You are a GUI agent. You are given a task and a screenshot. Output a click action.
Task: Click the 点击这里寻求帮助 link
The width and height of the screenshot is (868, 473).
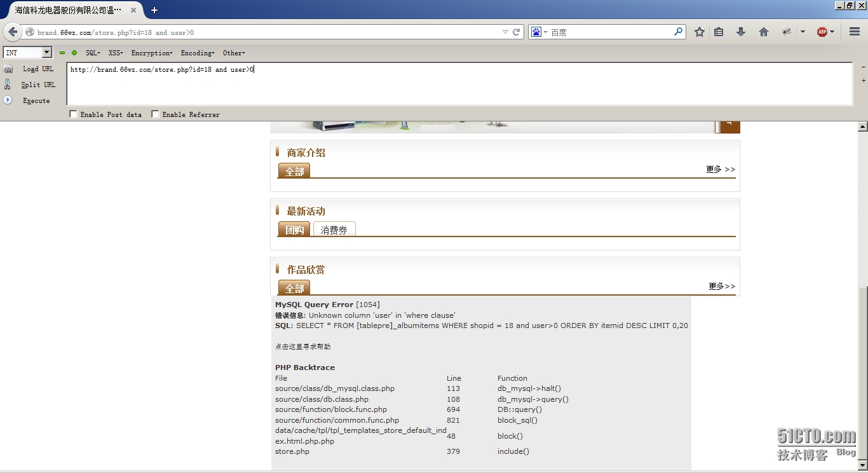tap(302, 346)
